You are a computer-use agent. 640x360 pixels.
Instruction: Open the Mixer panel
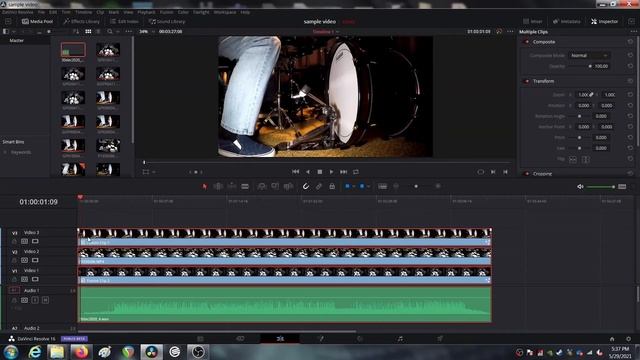click(x=533, y=21)
